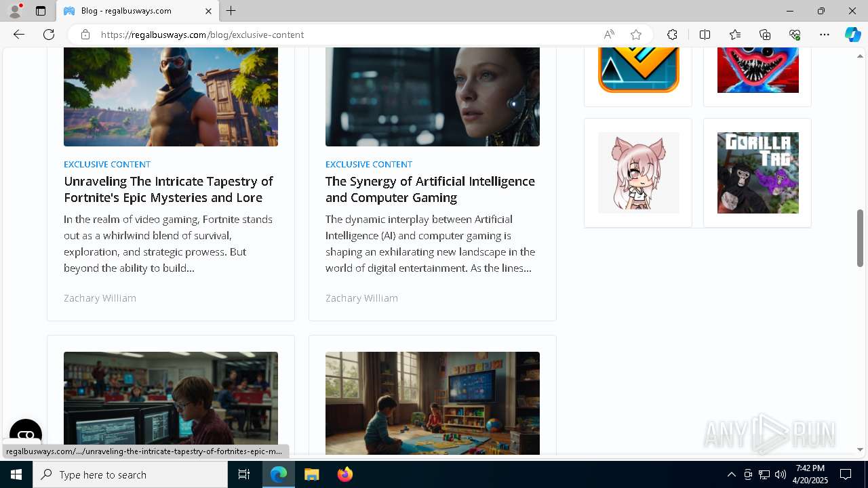Screen dimensions: 868x488
Task: Click the address bar URL
Action: click(x=202, y=35)
